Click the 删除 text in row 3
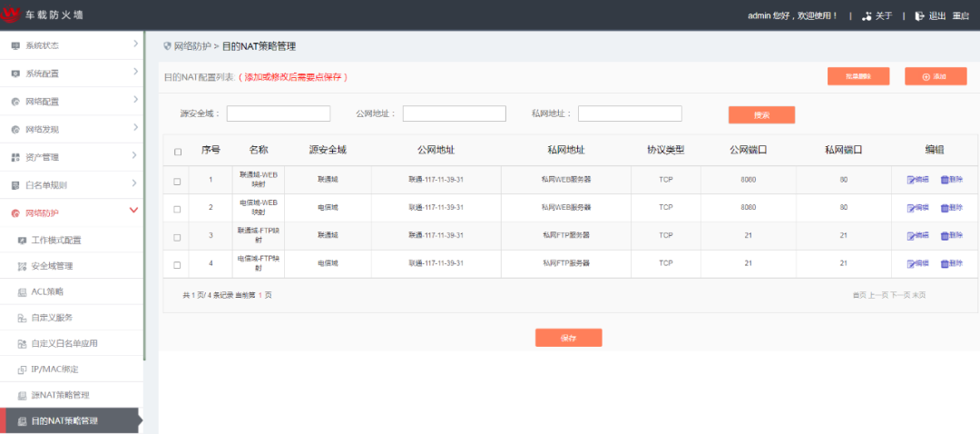 955,236
